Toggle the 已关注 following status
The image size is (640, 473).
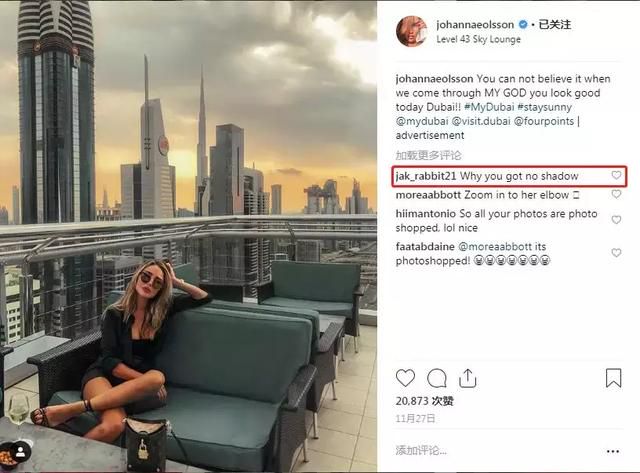click(554, 24)
